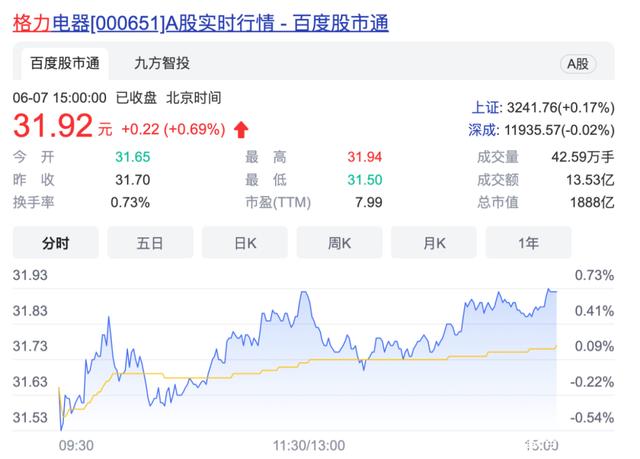Click the 11:30/13:00 time axis label
The width and height of the screenshot is (640, 459).
[x=309, y=446]
